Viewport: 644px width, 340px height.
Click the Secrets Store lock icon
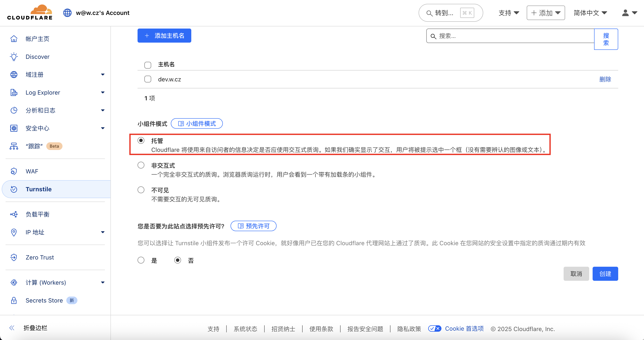pos(14,300)
